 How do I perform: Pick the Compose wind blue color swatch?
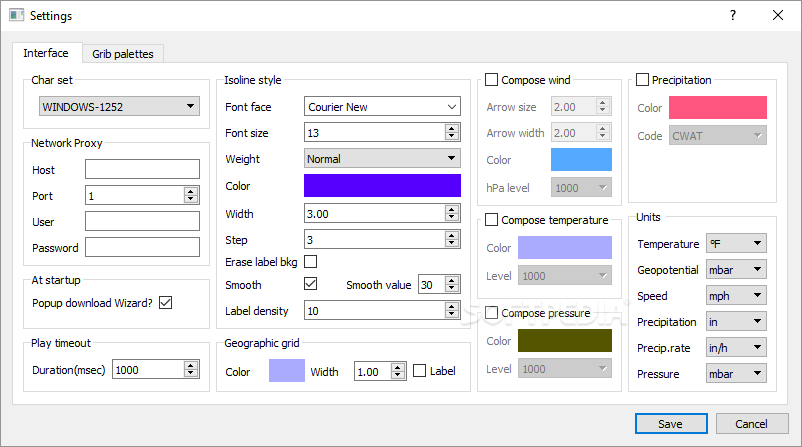581,160
